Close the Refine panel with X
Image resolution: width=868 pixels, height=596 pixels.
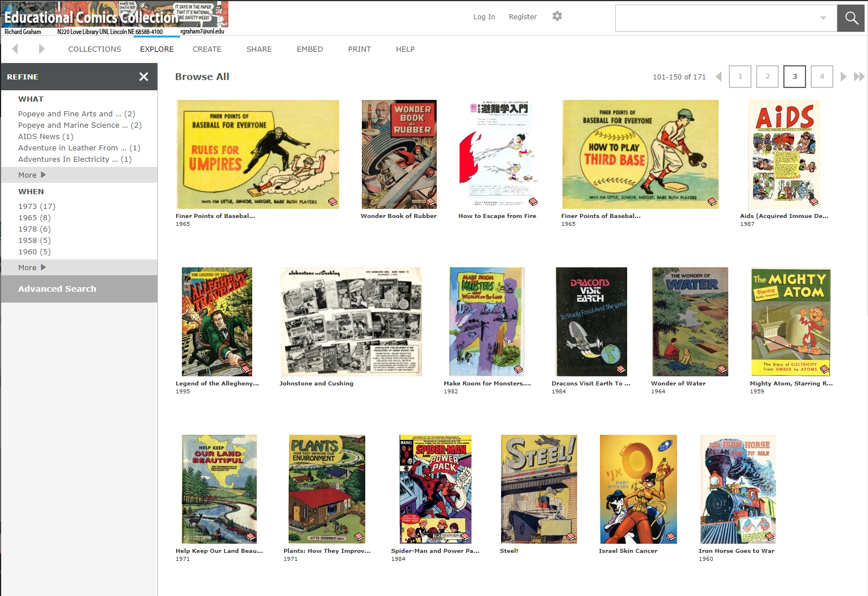[x=144, y=77]
